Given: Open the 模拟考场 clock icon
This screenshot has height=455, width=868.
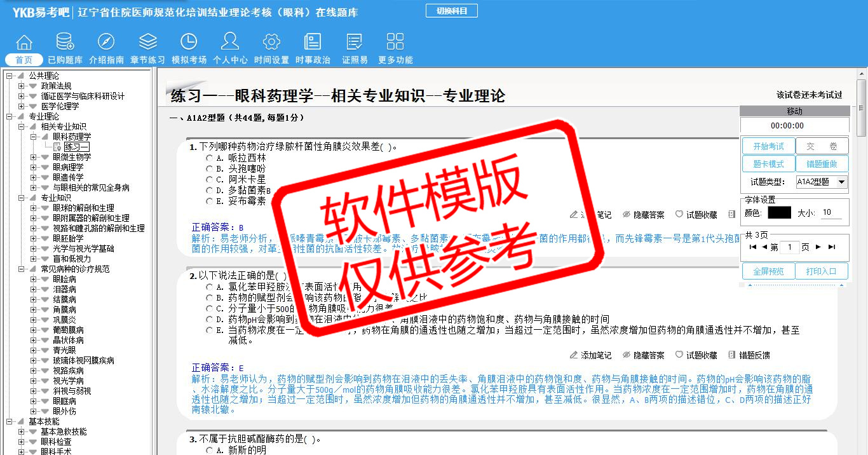Looking at the screenshot, I should 189,43.
